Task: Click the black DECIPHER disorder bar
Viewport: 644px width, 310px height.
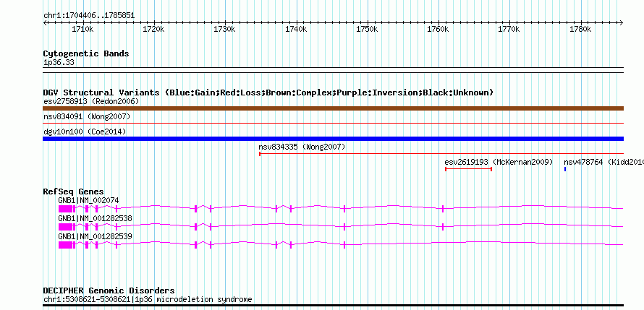Action: click(x=333, y=305)
